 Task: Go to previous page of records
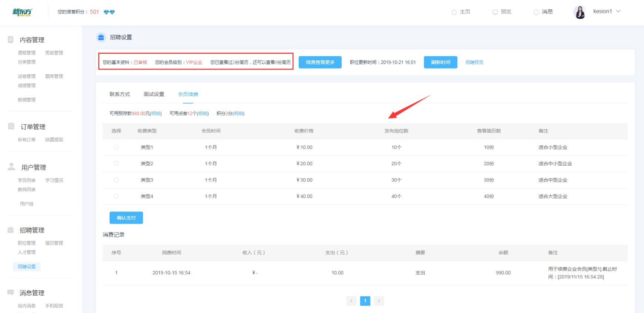coord(351,301)
